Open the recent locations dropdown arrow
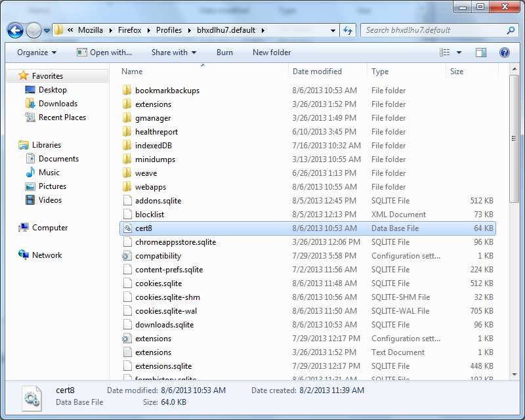 (47, 31)
